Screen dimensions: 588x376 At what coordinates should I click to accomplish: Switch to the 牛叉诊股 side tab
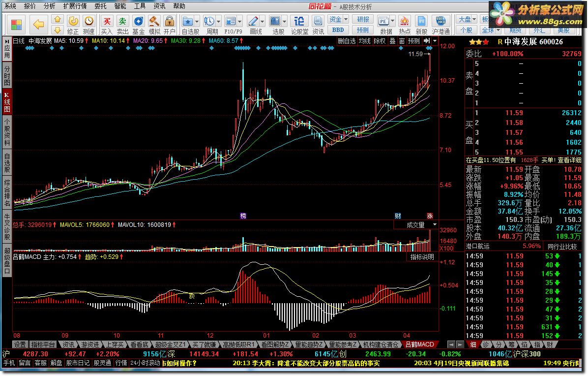pos(7,227)
